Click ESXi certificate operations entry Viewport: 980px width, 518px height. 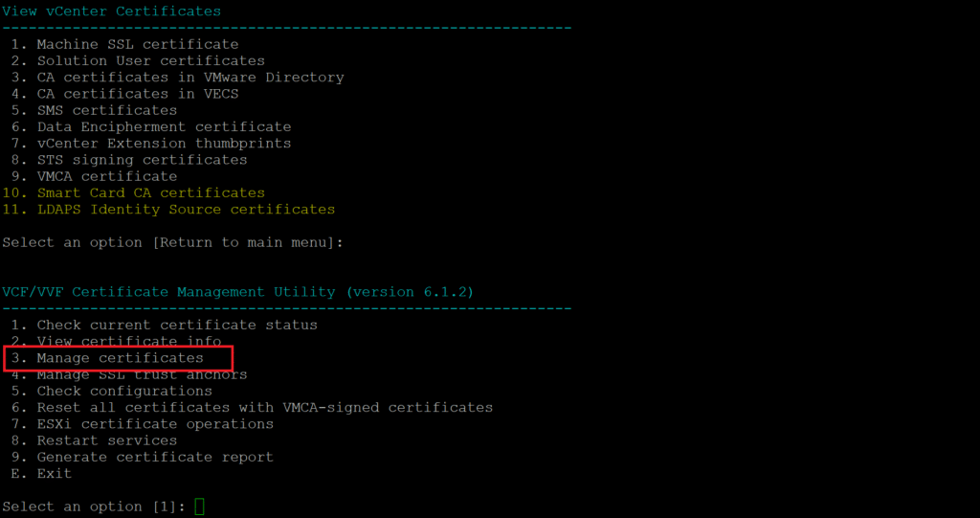coord(143,424)
